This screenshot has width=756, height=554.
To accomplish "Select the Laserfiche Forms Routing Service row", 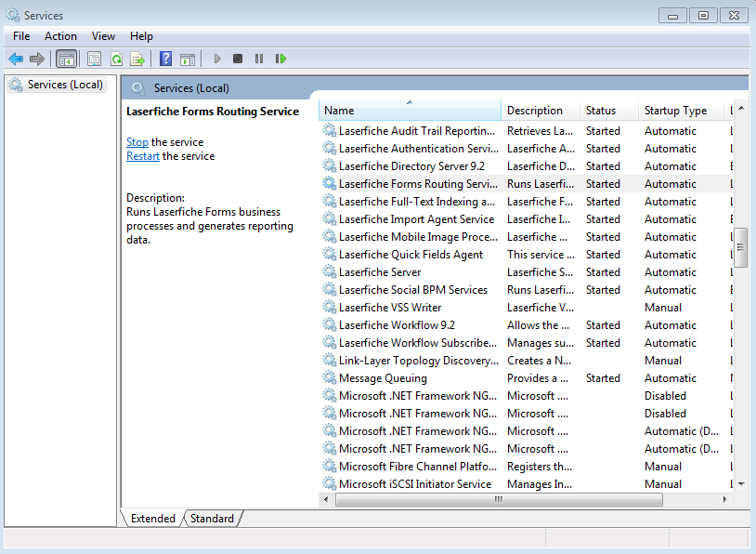I will 527,184.
